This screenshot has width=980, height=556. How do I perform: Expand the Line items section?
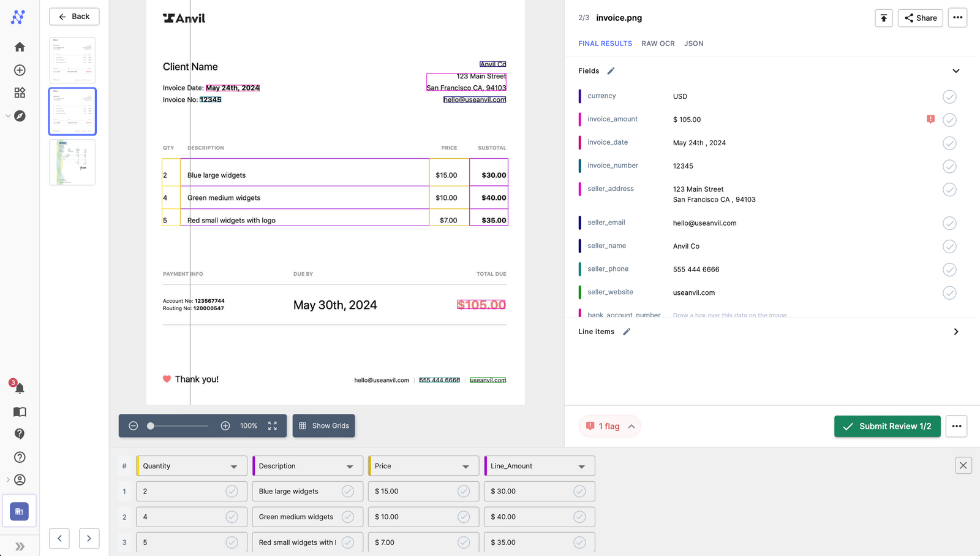(x=956, y=332)
